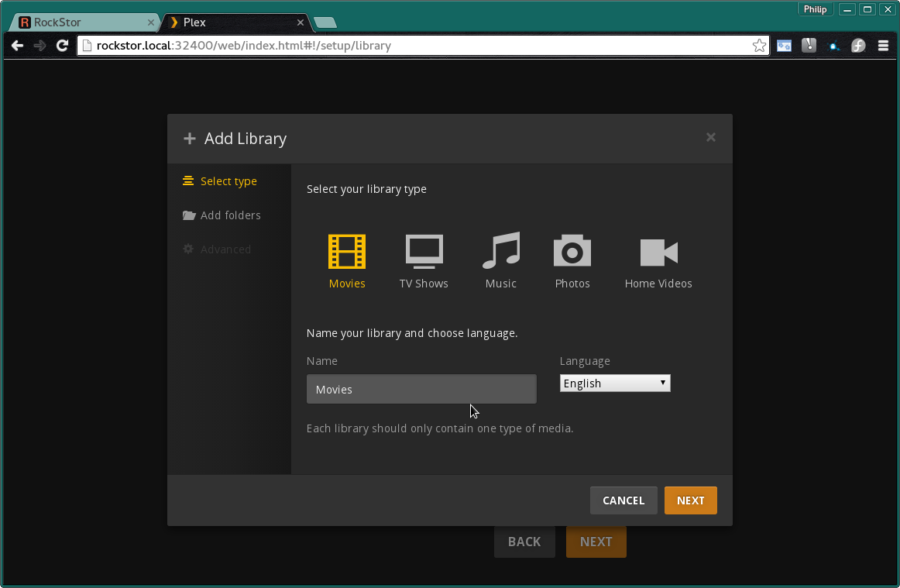Click the Fedora extension icon
The image size is (900, 588).
(x=858, y=46)
